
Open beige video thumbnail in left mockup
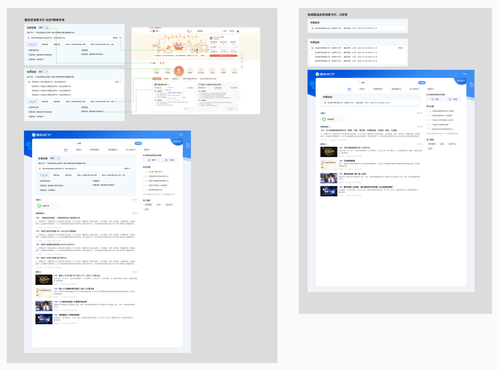pos(44,293)
